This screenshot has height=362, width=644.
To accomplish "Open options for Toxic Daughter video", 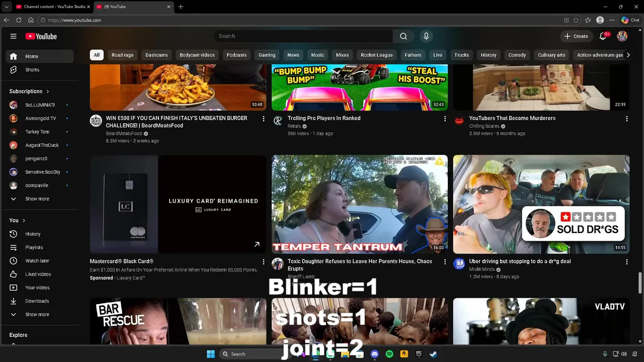I will [x=445, y=262].
